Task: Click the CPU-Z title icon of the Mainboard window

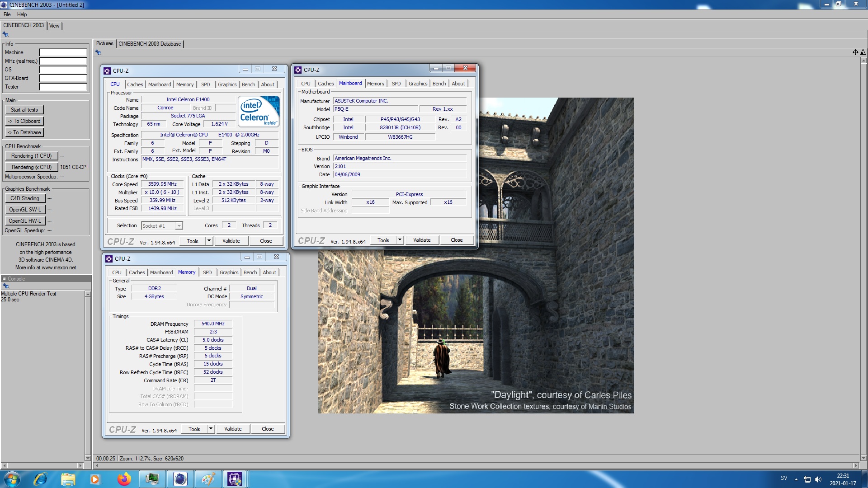Action: coord(298,70)
